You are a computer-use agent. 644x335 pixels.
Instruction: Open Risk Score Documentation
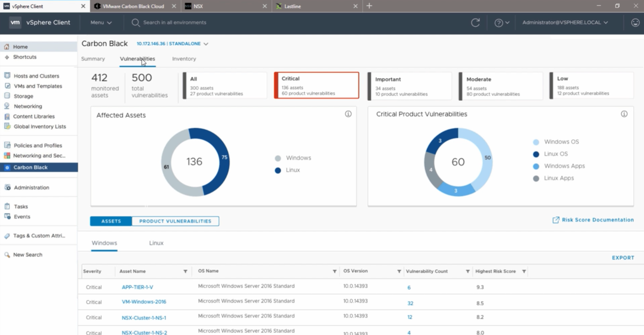(597, 220)
